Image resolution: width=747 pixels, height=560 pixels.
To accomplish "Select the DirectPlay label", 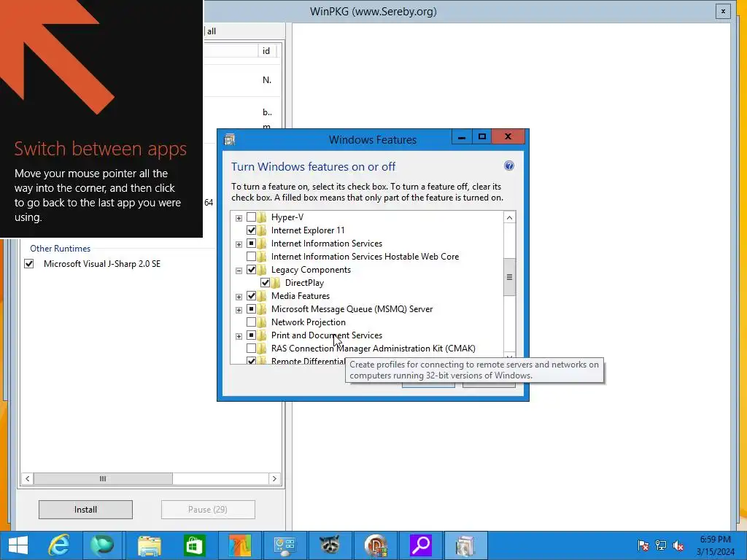I will [x=304, y=283].
